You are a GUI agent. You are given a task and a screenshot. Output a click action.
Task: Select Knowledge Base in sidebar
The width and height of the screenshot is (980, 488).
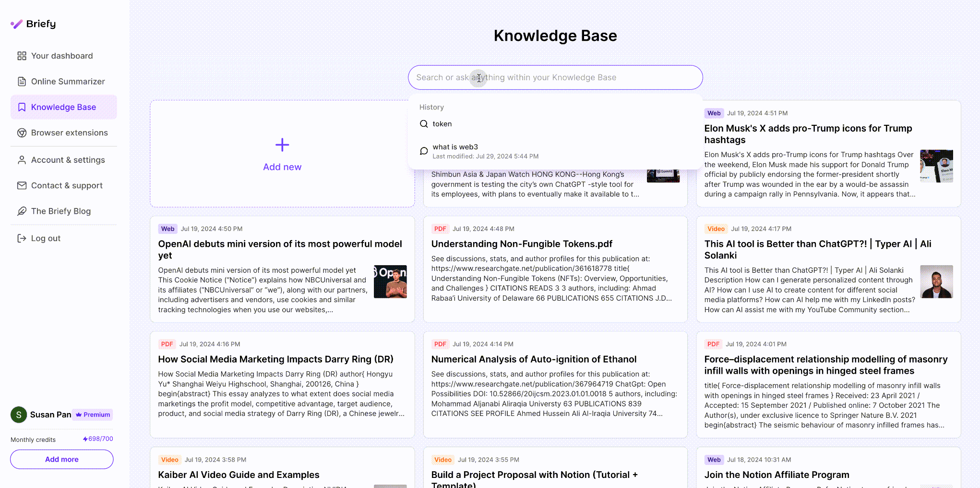coord(64,107)
